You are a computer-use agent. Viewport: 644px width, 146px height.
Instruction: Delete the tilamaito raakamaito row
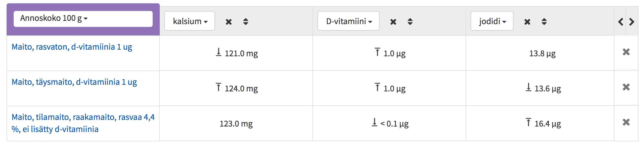click(x=626, y=122)
